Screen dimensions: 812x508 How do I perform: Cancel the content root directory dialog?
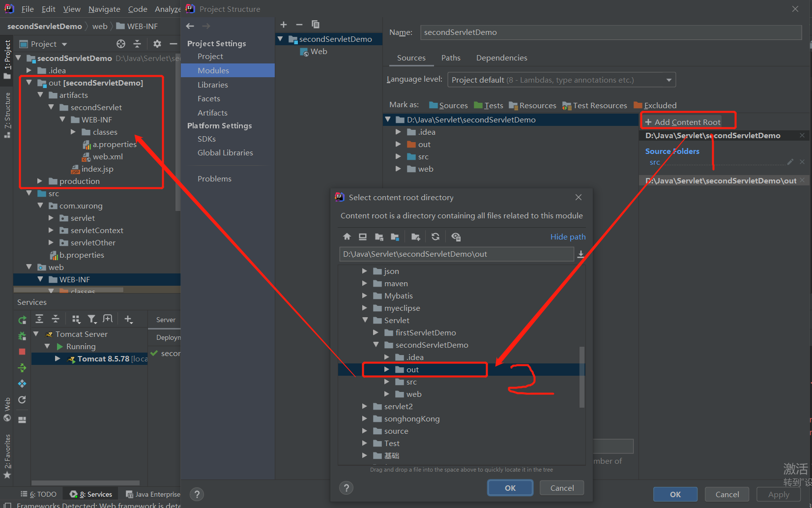click(x=562, y=488)
